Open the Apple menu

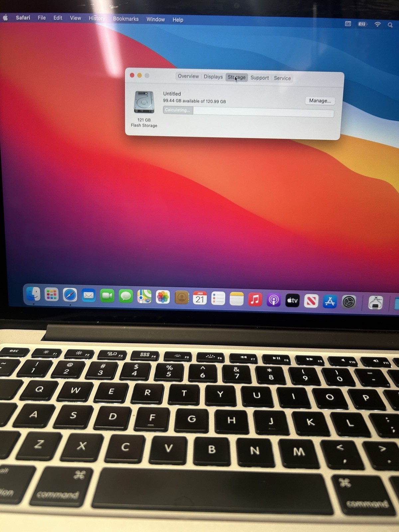tap(5, 17)
